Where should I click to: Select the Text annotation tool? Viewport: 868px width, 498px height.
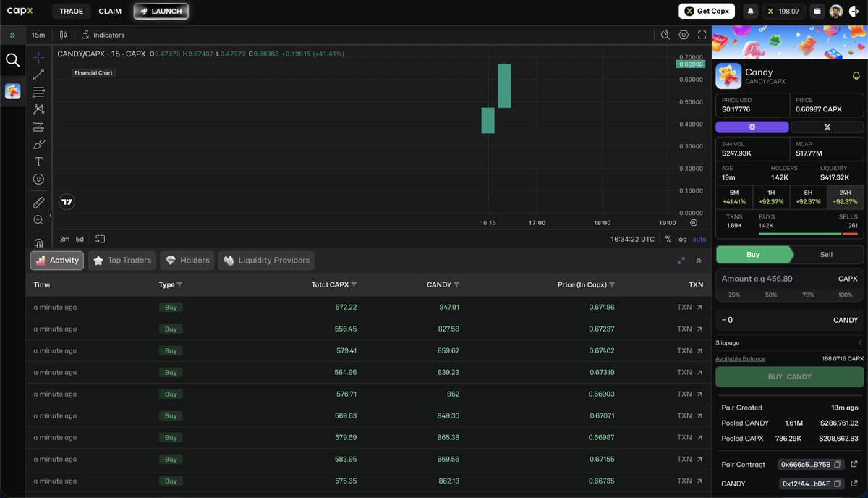pos(39,161)
